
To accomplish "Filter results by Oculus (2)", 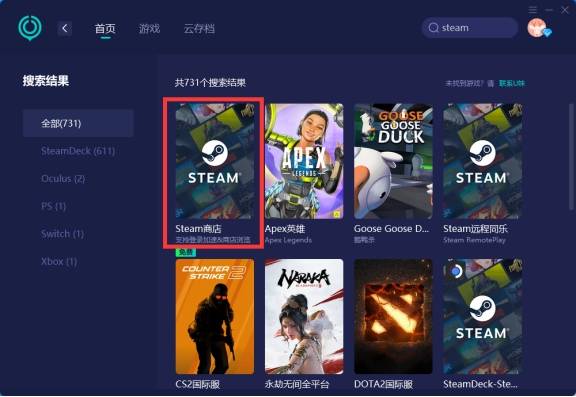I will 63,179.
